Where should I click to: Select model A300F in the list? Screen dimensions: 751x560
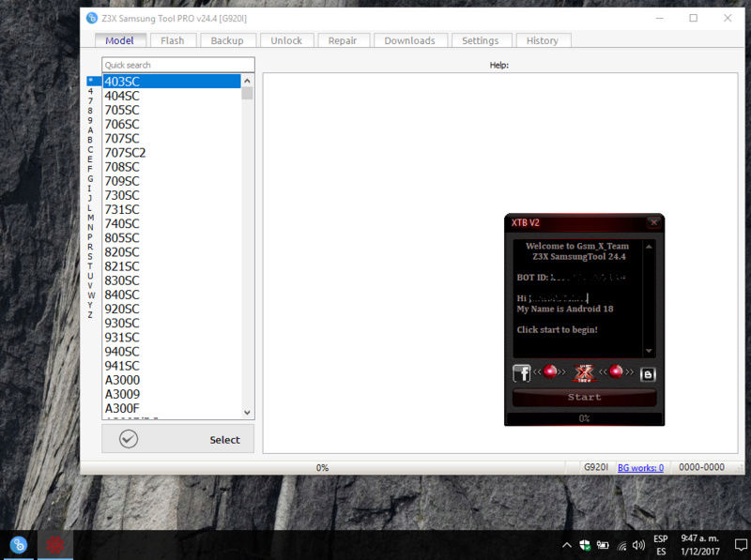click(172, 408)
